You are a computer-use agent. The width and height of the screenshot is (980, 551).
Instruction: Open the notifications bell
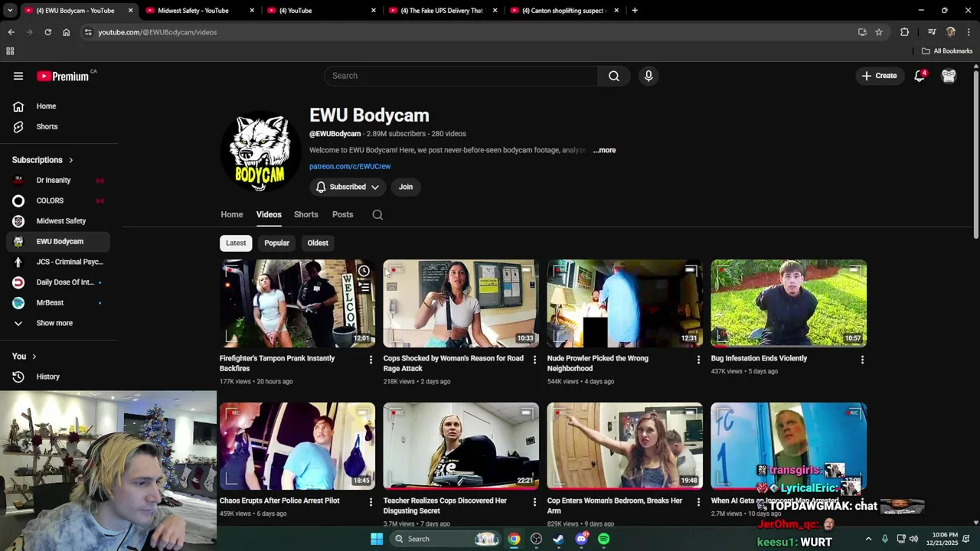click(x=920, y=76)
